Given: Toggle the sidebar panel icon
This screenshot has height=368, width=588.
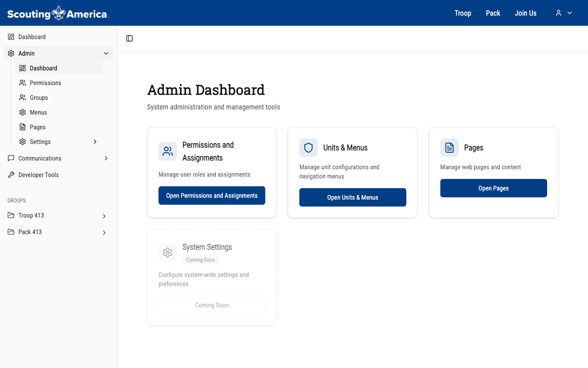Looking at the screenshot, I should (130, 39).
